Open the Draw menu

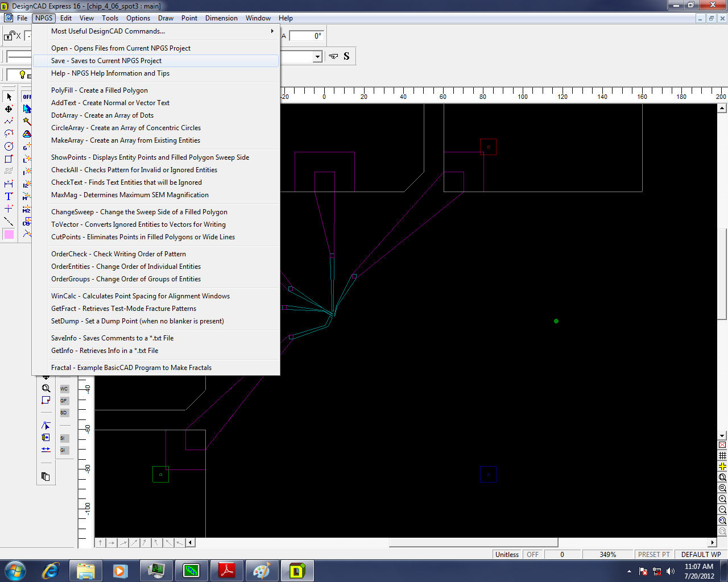tap(166, 18)
